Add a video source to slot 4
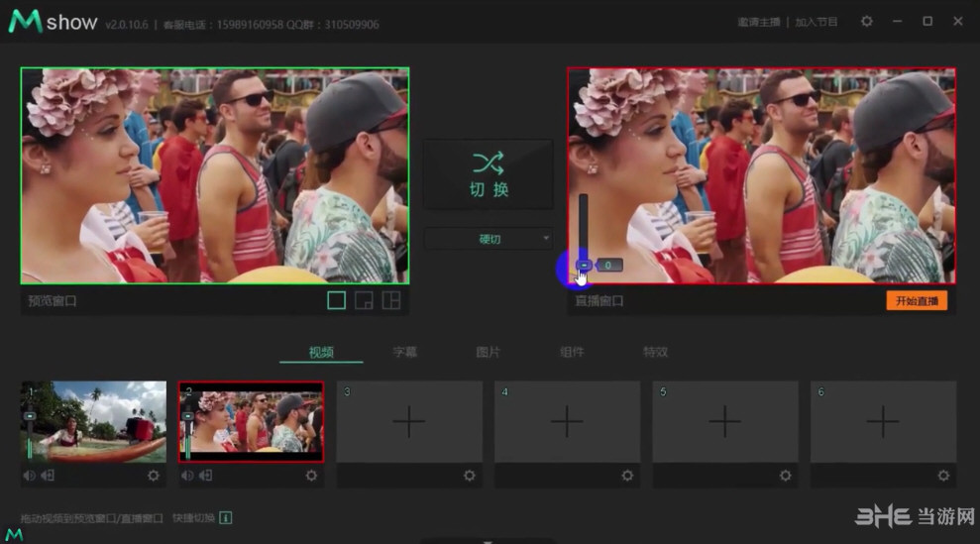Screen dimensions: 980x544 567,422
